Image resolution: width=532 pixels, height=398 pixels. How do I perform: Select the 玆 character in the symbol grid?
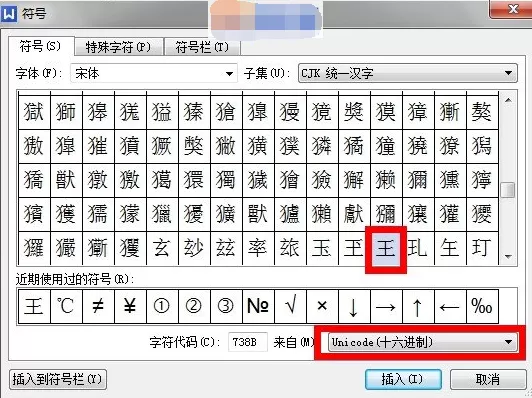pyautogui.click(x=226, y=248)
